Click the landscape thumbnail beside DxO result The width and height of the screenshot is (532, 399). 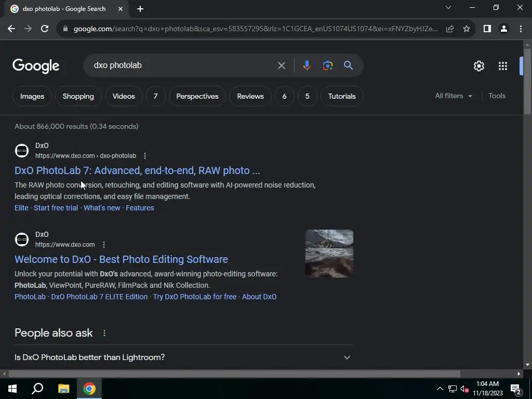point(329,254)
